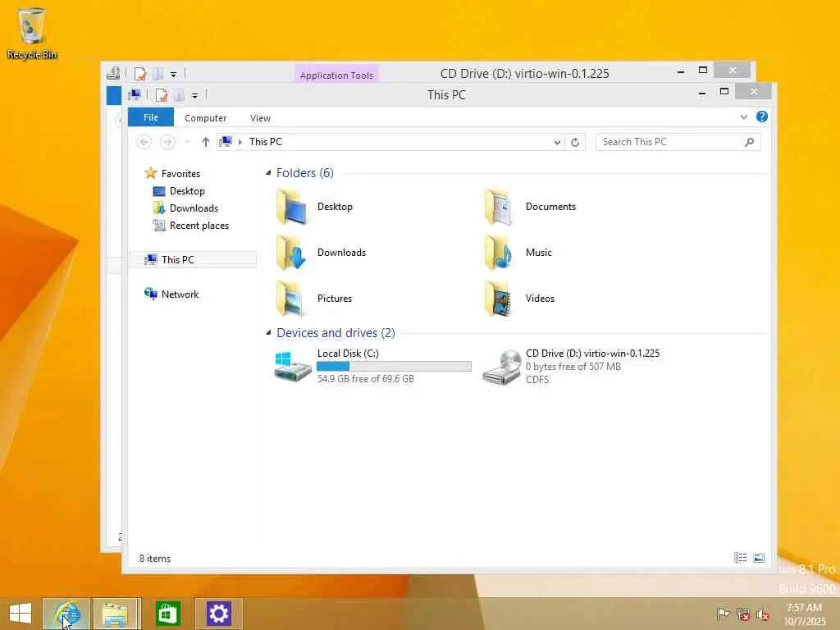The image size is (840, 630).
Task: Click "0 bytes free of 507 MB" text
Action: tap(573, 367)
